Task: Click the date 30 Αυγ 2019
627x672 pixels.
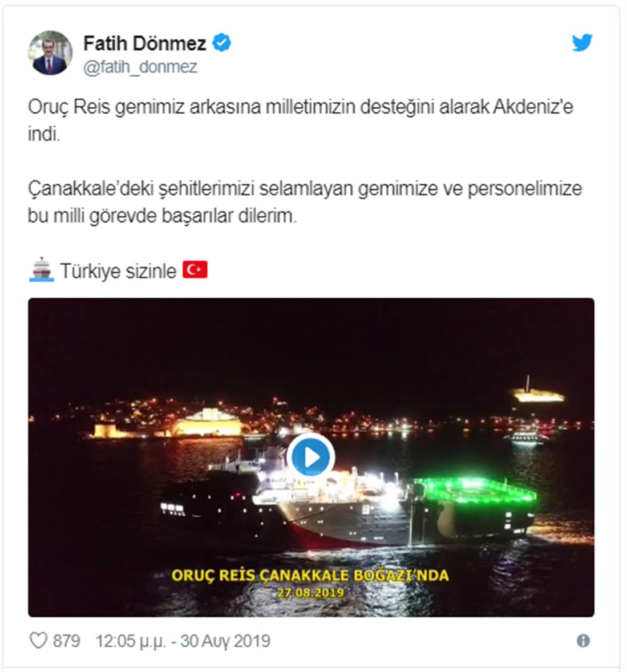Action: pos(225,641)
